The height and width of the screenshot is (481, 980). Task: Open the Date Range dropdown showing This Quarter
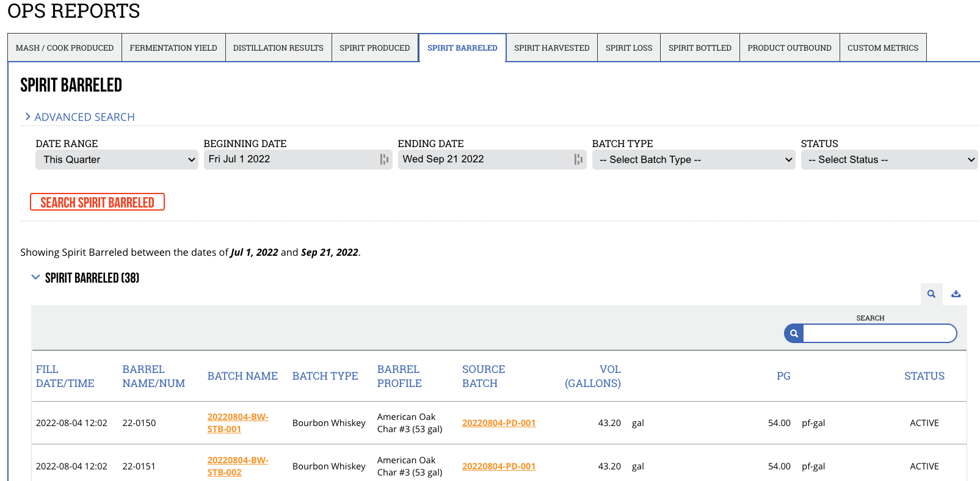(117, 159)
